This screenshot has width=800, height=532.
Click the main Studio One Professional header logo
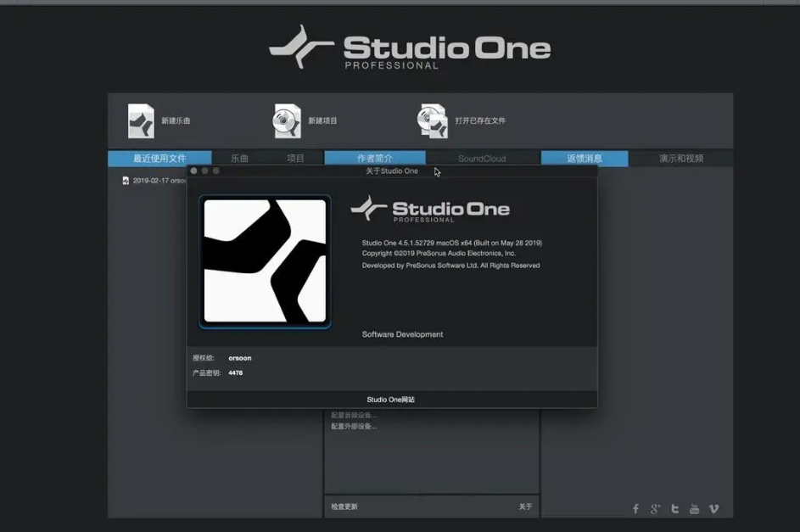(411, 47)
